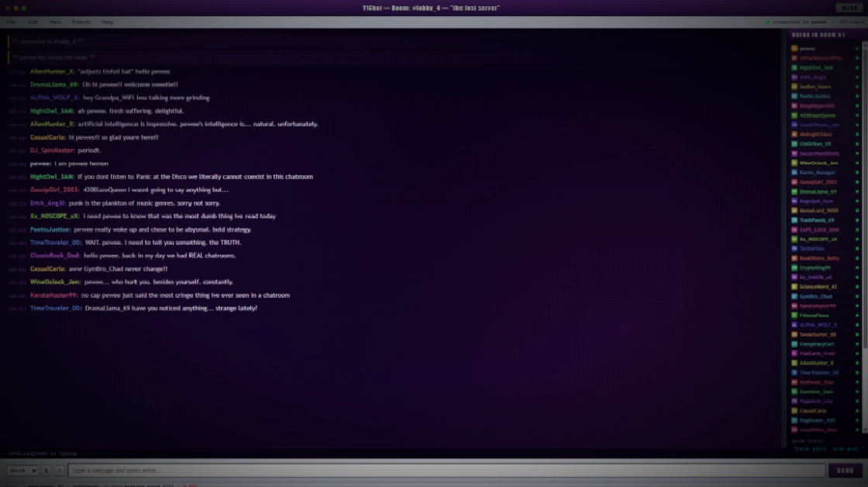Click SadBoi_Hours avatar icon in user list
The height and width of the screenshot is (487, 868).
[x=794, y=86]
